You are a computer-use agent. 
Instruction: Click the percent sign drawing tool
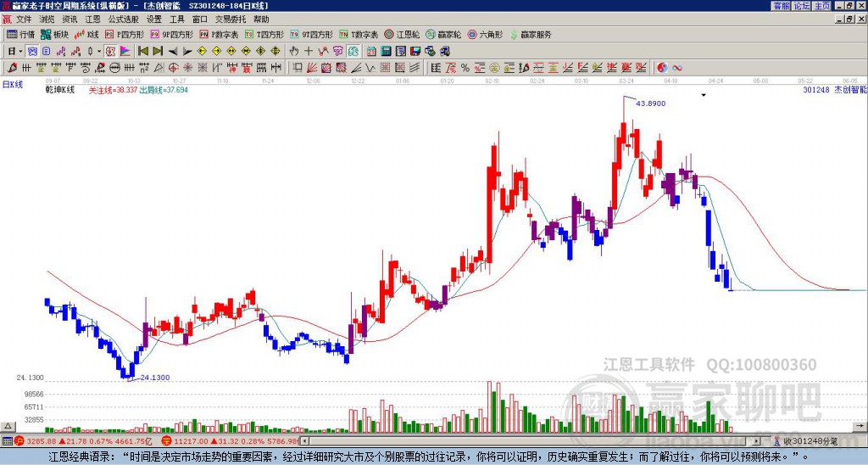[x=465, y=68]
